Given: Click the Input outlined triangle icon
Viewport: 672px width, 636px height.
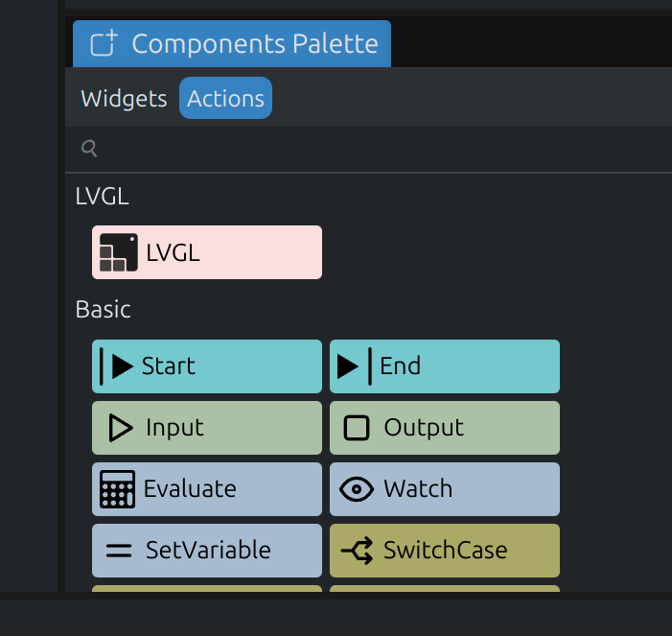Looking at the screenshot, I should pos(120,427).
